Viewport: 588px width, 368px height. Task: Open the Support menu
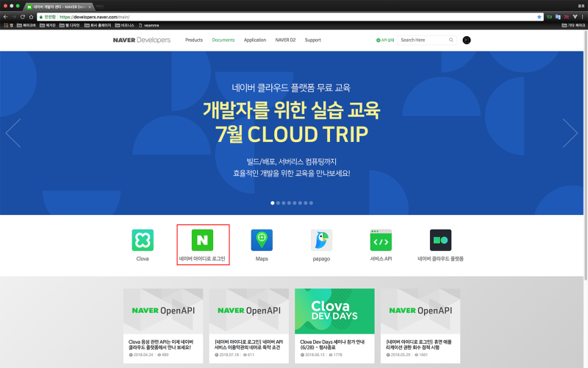(313, 40)
